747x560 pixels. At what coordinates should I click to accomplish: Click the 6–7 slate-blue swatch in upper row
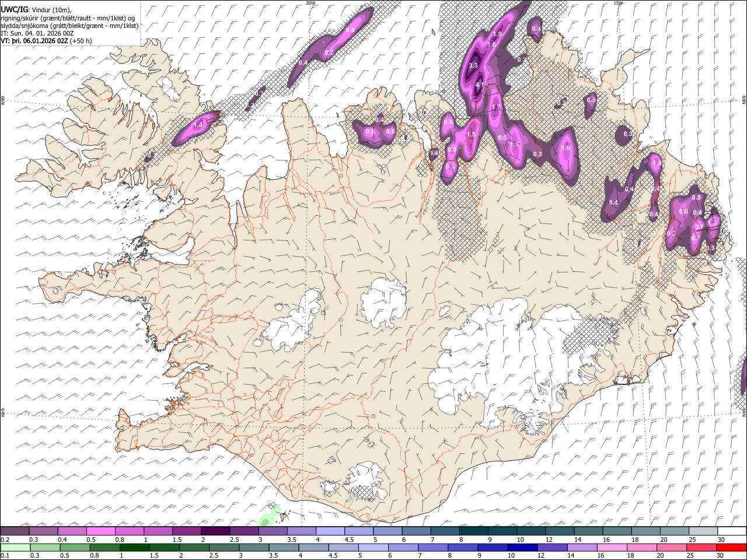416,531
